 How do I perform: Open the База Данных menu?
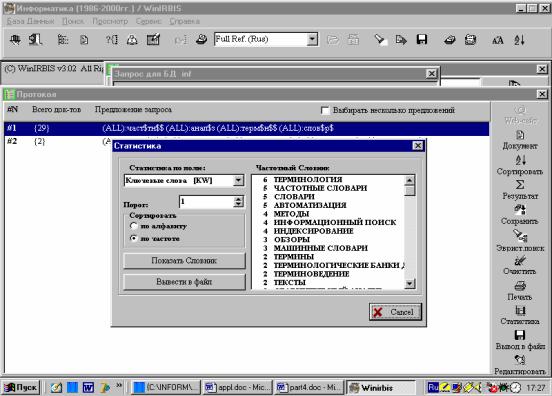pos(30,21)
